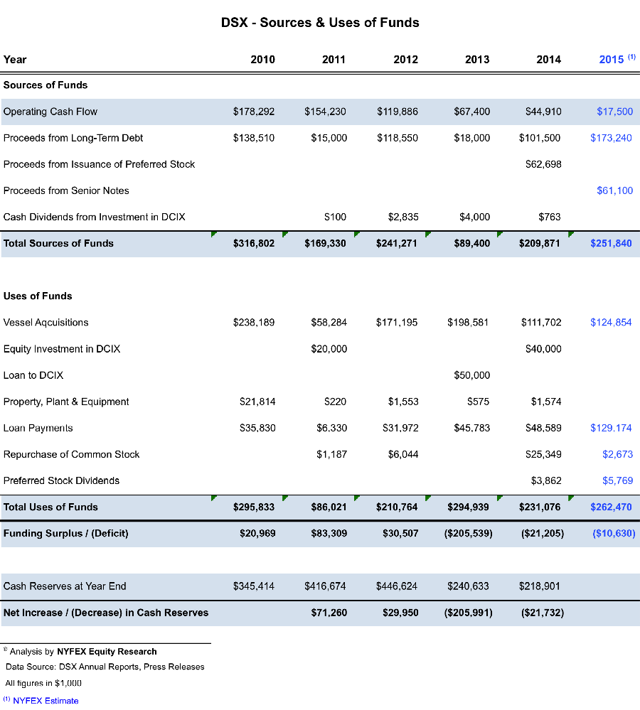This screenshot has height=710, width=640.
Task: Click the 'Total Uses of Funds' row label
Action: pos(51,507)
